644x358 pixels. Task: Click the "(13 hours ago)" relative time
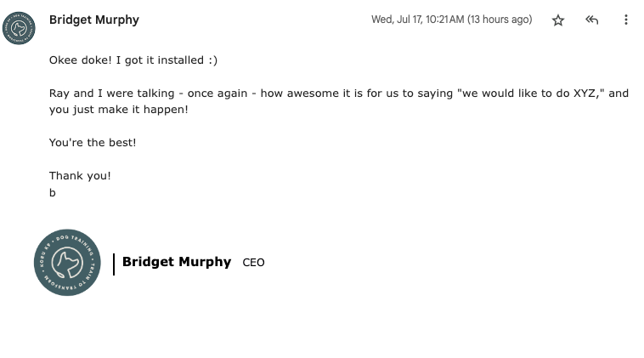500,20
